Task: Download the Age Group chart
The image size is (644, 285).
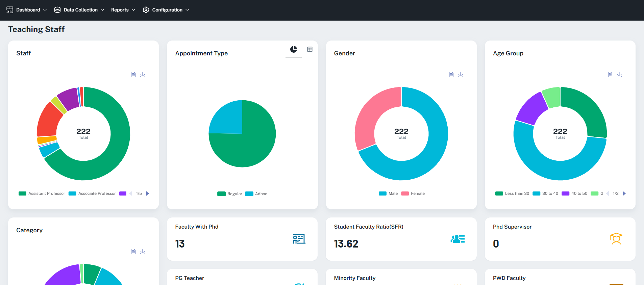Action: pos(619,75)
